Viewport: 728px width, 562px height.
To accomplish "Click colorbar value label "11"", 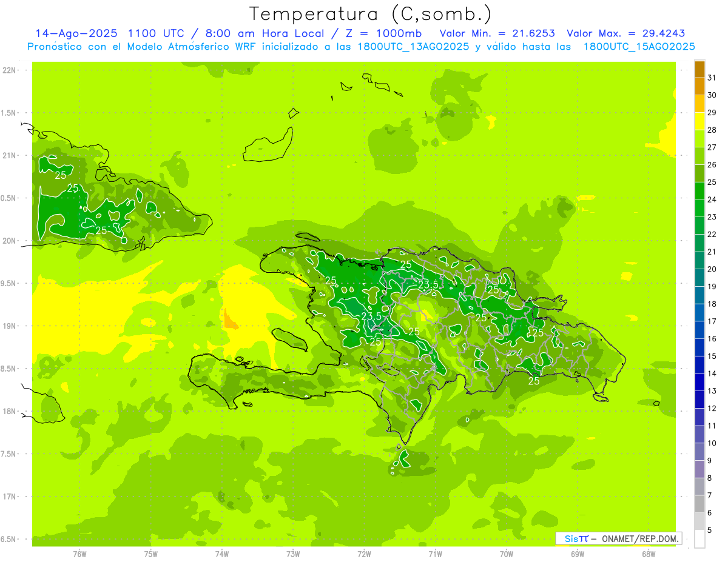I will tap(712, 426).
